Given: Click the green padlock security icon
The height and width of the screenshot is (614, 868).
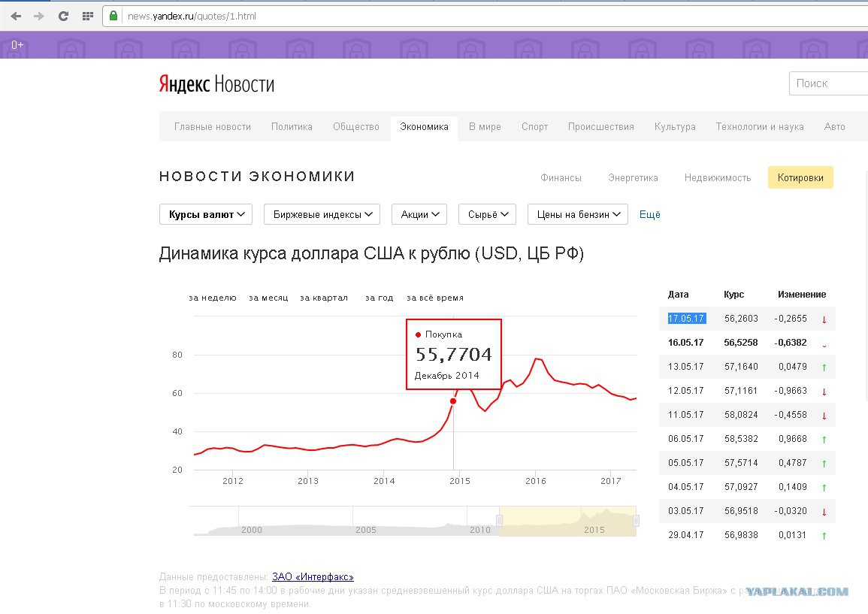Looking at the screenshot, I should 113,16.
